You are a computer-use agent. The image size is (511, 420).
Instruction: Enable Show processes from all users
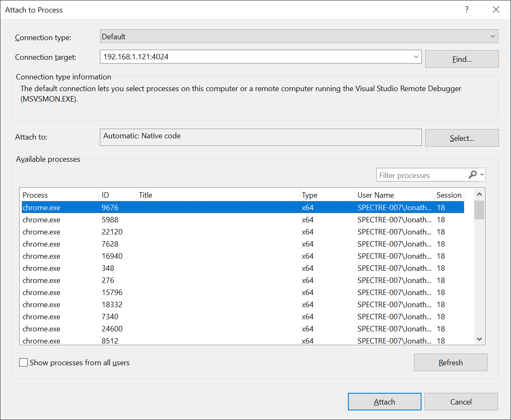(23, 362)
